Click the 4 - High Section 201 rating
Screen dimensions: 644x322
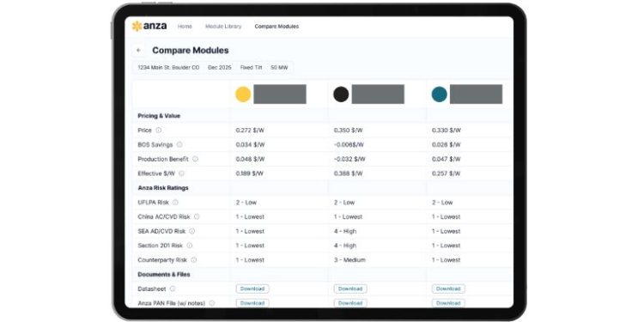pyautogui.click(x=345, y=246)
